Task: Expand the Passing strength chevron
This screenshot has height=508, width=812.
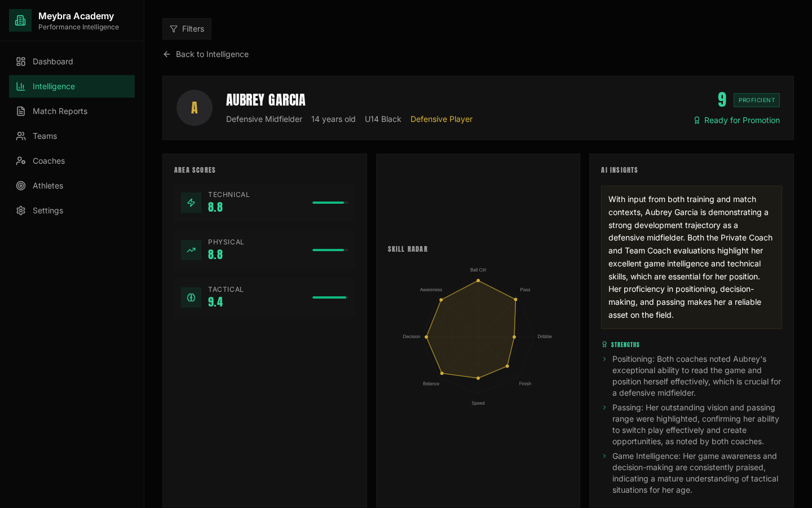Action: [x=604, y=408]
